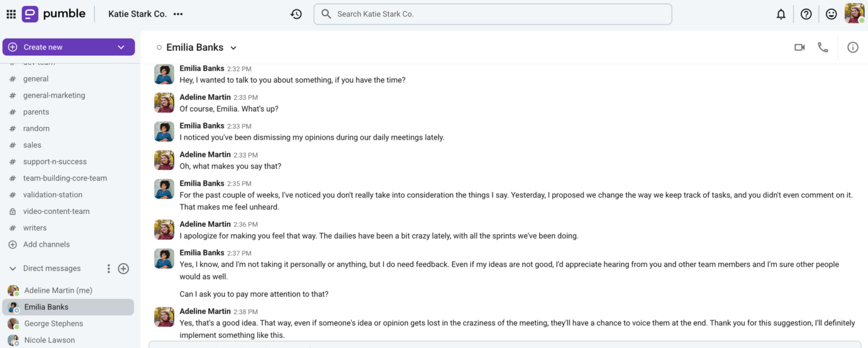868x348 pixels.
Task: Expand the Emilia Banks conversation header dropdown
Action: (233, 47)
